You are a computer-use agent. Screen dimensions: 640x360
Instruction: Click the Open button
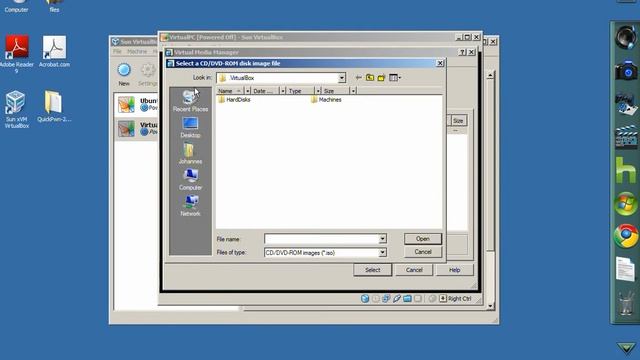[423, 239]
